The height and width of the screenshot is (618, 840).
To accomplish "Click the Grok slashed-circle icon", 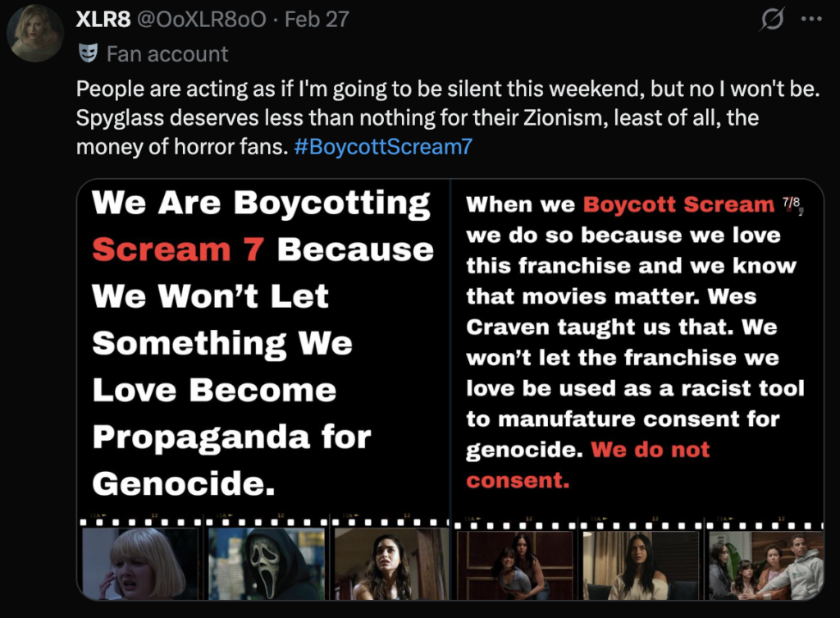I will 772,20.
